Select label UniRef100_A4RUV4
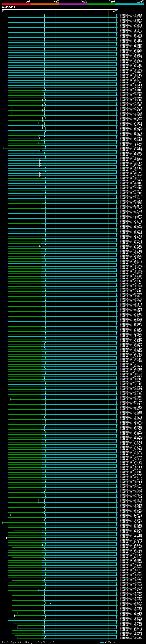Image resolution: width=146 pixels, height=644 pixels. [131, 125]
